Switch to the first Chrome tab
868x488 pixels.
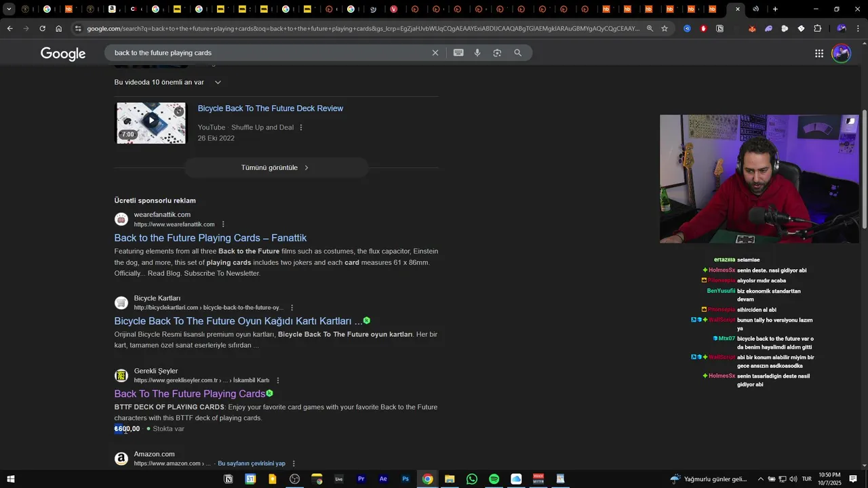click(25, 9)
